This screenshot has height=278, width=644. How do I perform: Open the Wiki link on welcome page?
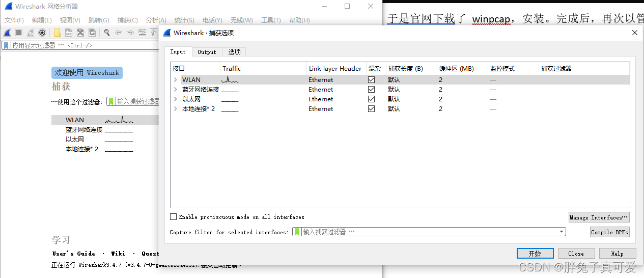118,254
